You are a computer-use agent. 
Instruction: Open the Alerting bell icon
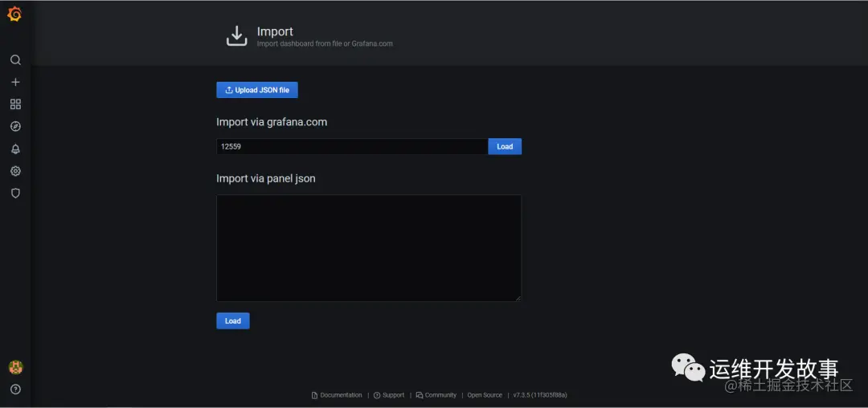click(15, 149)
